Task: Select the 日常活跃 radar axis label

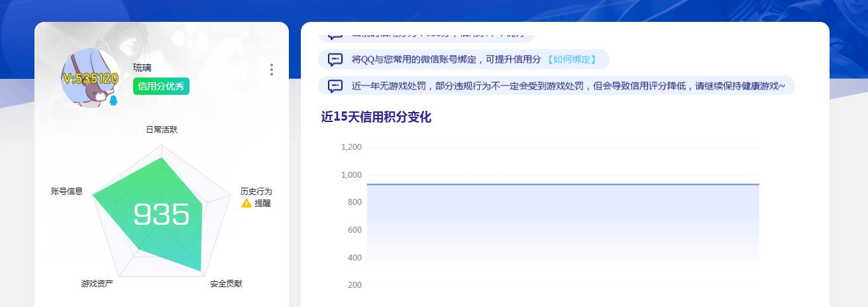Action: (x=162, y=130)
